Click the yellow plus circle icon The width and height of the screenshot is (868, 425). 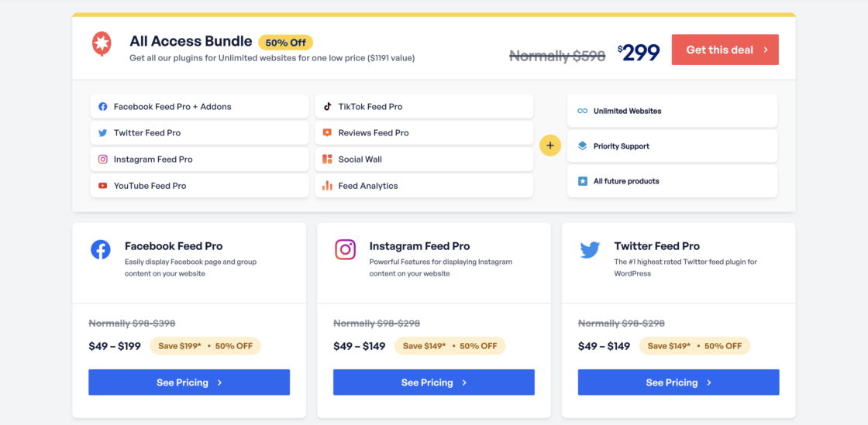tap(550, 146)
